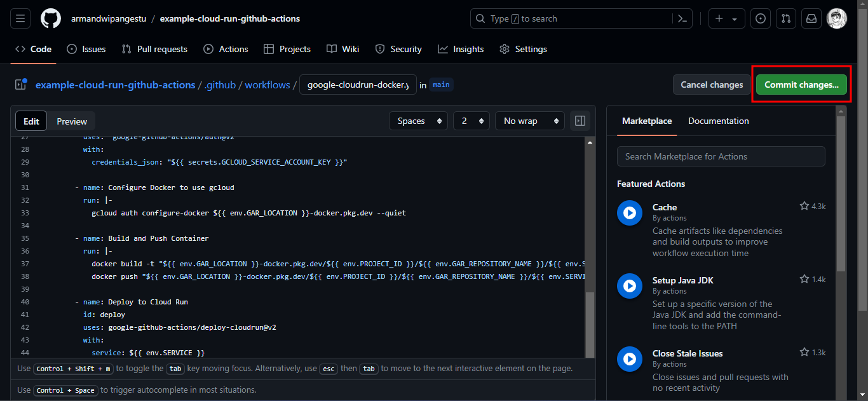Open the issues icon in header

point(760,18)
